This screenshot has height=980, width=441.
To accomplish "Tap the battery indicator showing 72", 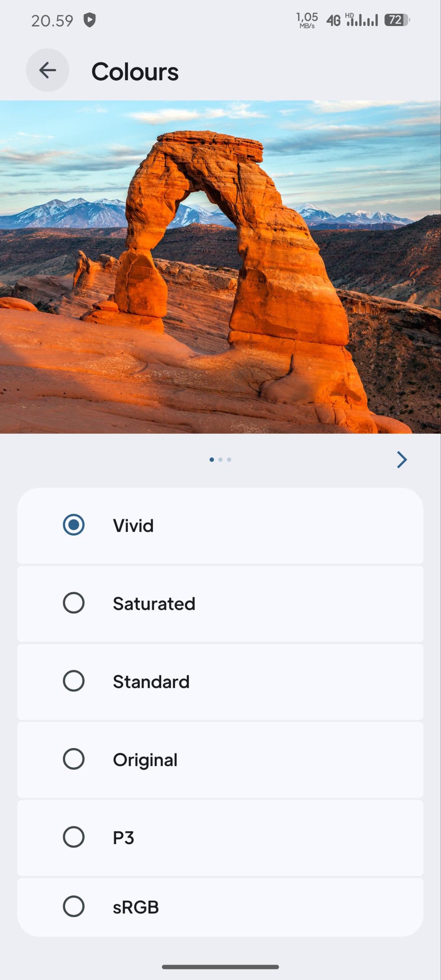I will (397, 20).
